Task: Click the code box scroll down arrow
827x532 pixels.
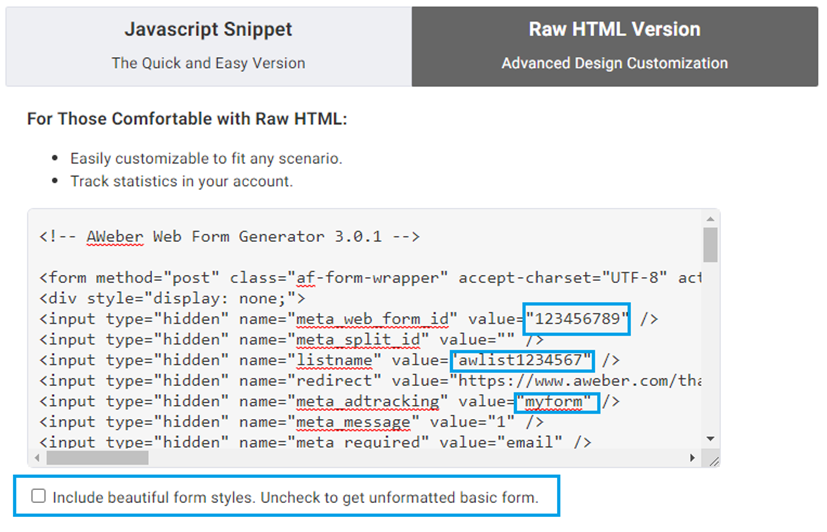Action: pos(710,439)
